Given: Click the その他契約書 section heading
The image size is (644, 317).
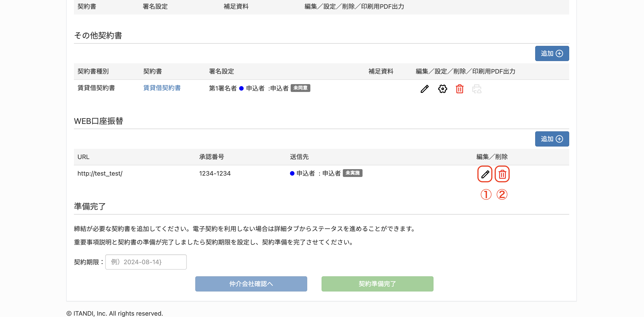Looking at the screenshot, I should click(98, 36).
